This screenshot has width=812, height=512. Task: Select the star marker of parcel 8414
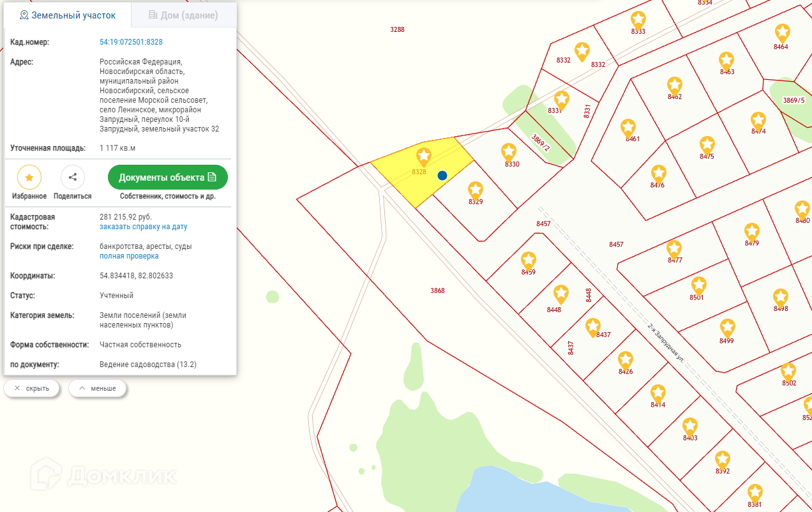tap(658, 393)
